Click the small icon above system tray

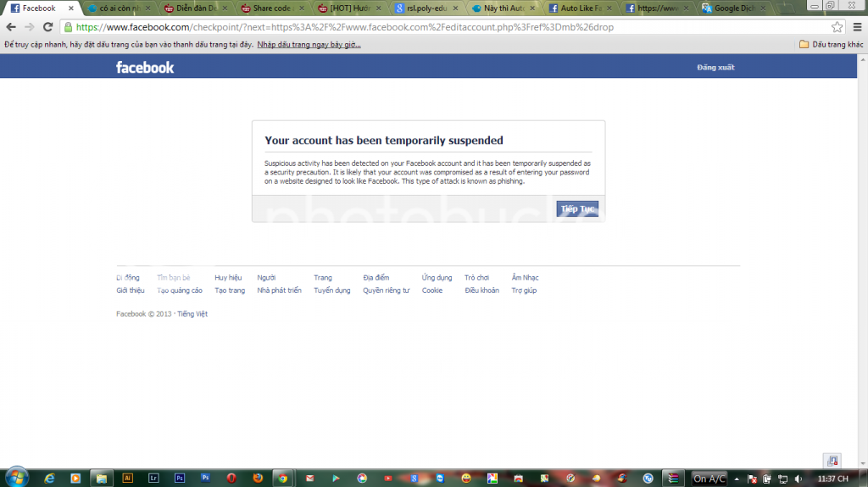coord(832,461)
